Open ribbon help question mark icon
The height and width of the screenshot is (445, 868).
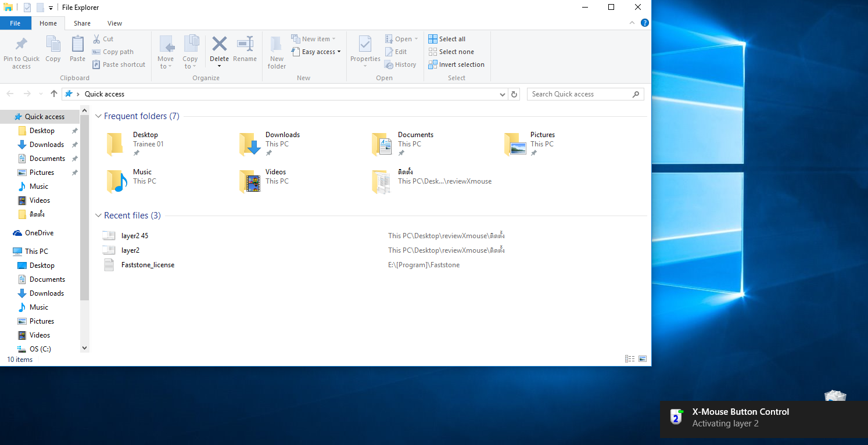(644, 23)
